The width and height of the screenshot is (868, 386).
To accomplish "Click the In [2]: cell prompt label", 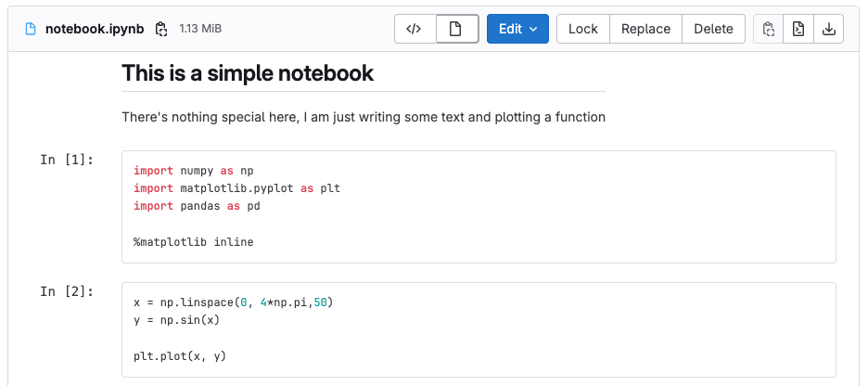I will pos(67,291).
